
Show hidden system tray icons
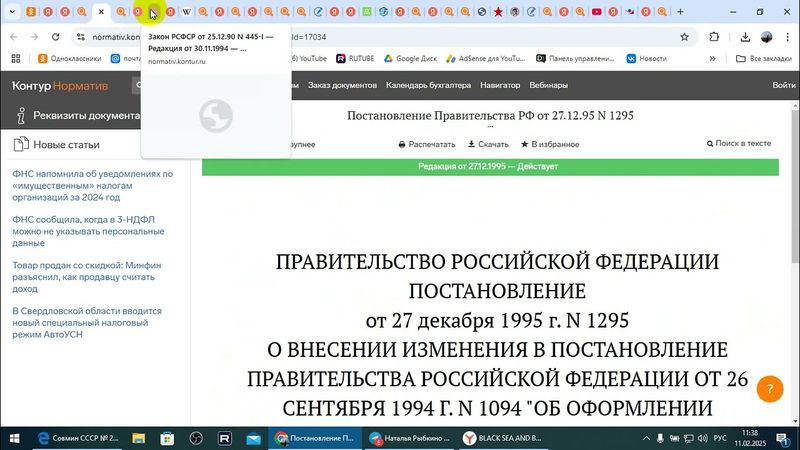[x=646, y=438]
